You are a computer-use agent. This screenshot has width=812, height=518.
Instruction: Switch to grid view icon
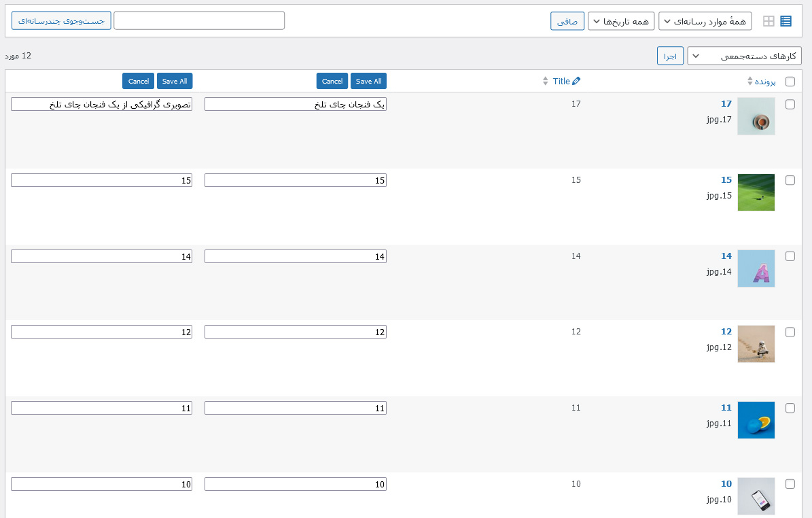pos(769,21)
